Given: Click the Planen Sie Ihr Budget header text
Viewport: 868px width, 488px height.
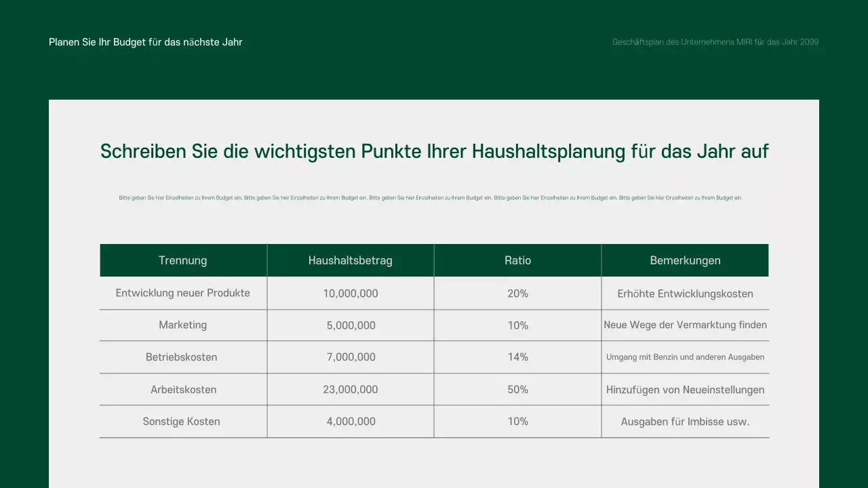Looking at the screenshot, I should 145,42.
